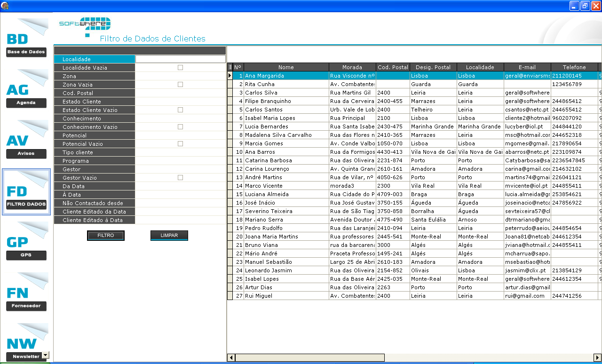602x364 pixels.
Task: Sort by the Localidade column header
Action: coord(480,67)
